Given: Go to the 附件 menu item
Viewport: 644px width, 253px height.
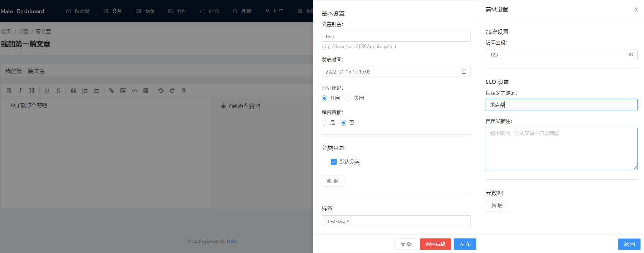Looking at the screenshot, I should click(x=177, y=11).
